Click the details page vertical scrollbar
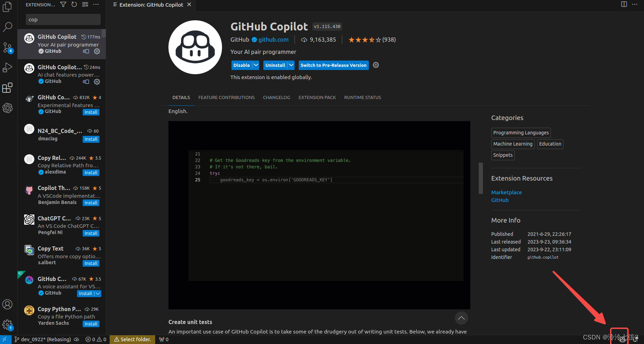 pos(481,178)
